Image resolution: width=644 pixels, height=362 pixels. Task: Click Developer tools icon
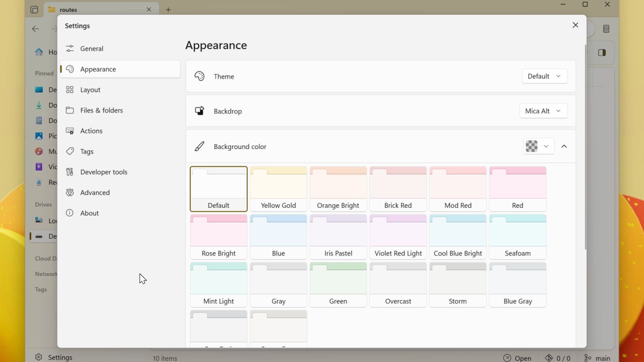pyautogui.click(x=70, y=172)
